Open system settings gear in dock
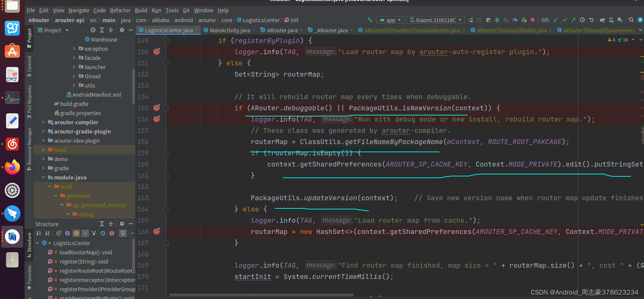Screen dimensions: 644x299 click(x=12, y=190)
